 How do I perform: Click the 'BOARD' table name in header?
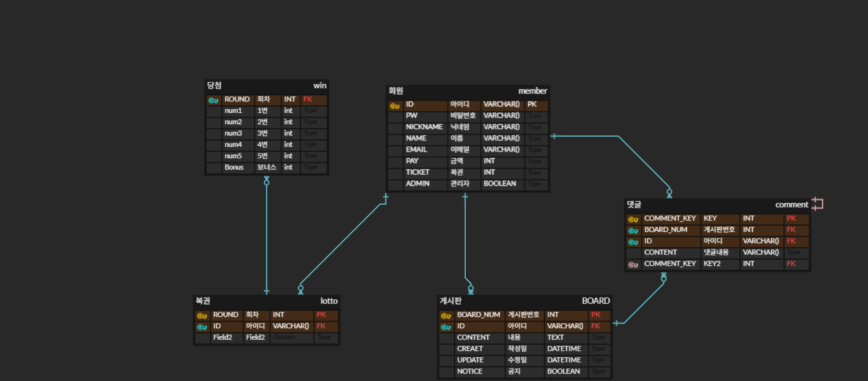[596, 301]
